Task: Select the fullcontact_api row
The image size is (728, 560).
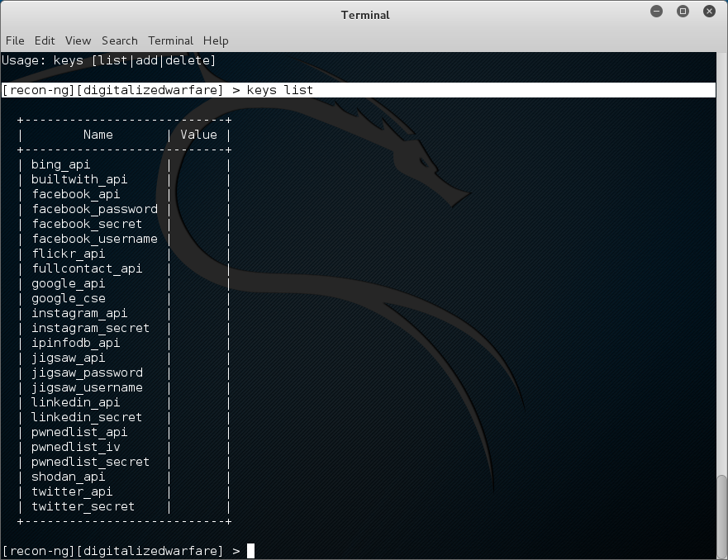Action: click(124, 268)
